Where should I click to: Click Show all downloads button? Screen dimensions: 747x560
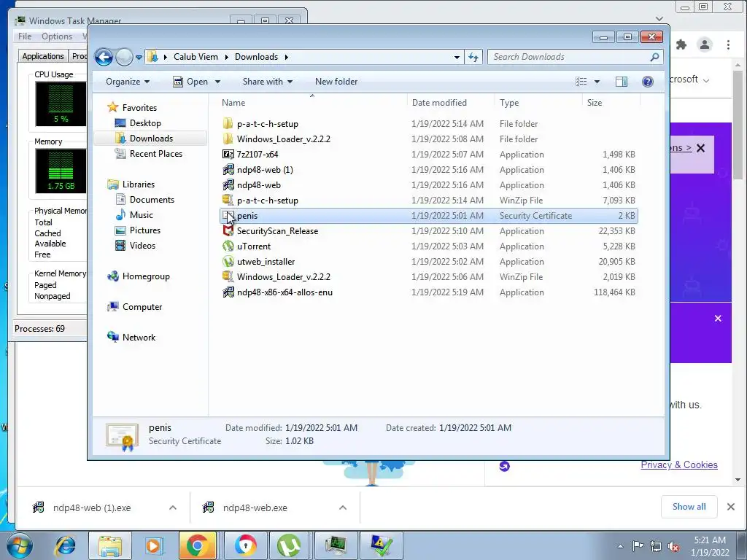point(689,507)
